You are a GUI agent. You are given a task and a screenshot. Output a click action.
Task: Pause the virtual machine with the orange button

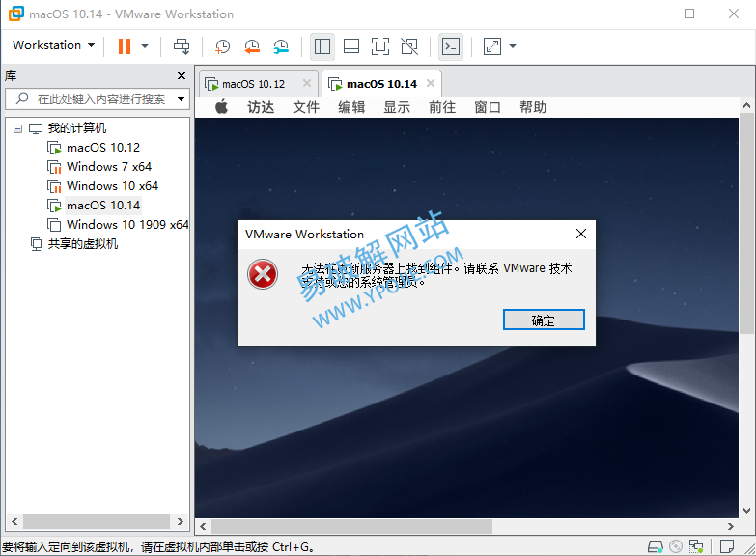pos(125,46)
